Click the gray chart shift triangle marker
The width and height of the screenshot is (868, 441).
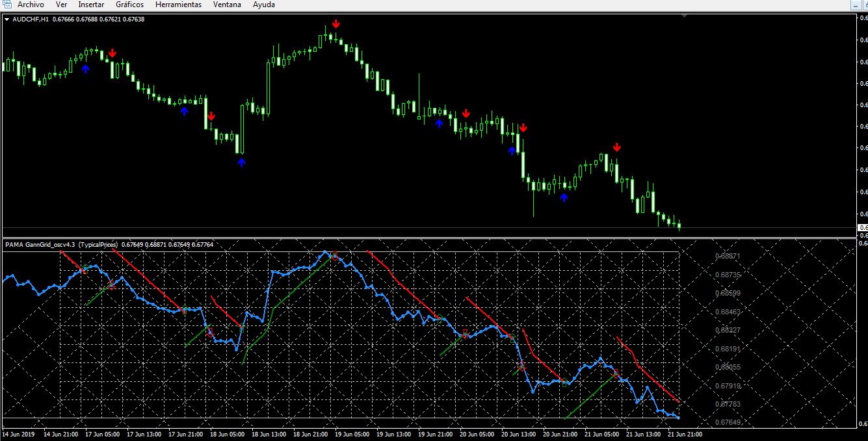coord(684,16)
